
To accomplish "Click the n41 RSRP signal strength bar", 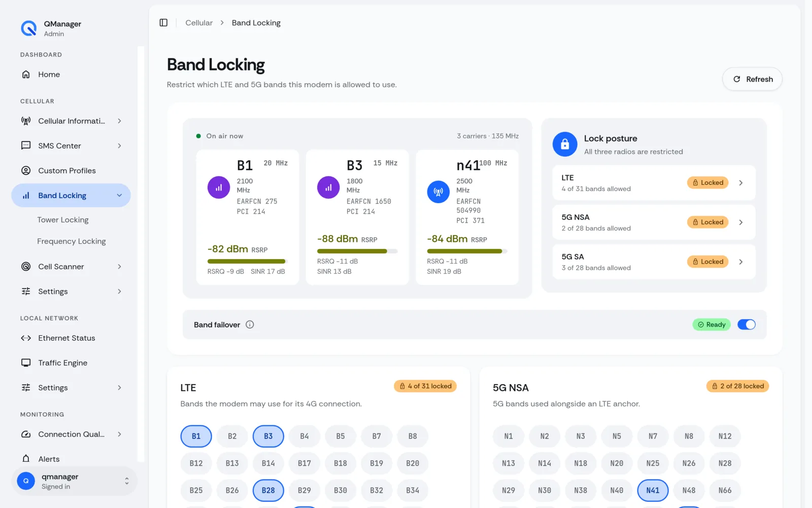I will (x=467, y=251).
